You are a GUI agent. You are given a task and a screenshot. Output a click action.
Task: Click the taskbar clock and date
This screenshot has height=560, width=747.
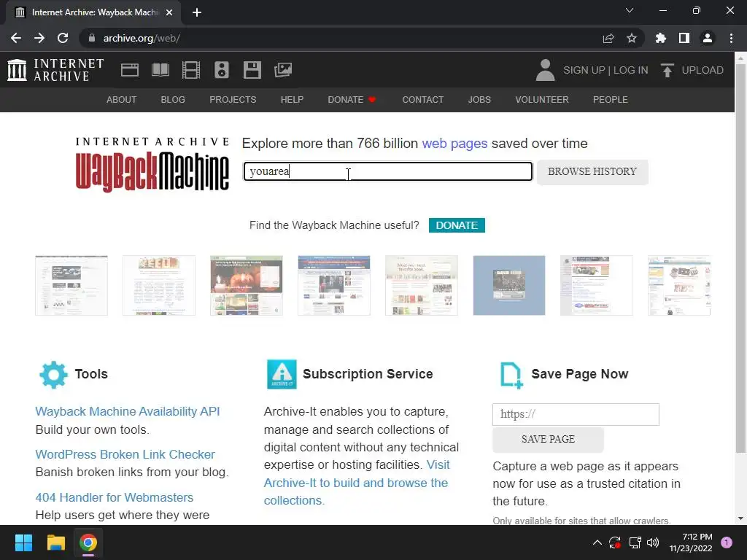[691, 542]
